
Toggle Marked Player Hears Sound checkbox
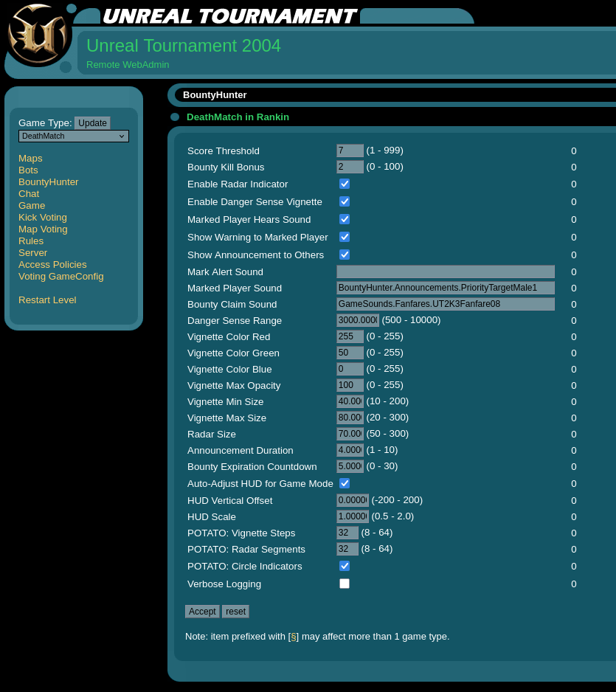345,219
